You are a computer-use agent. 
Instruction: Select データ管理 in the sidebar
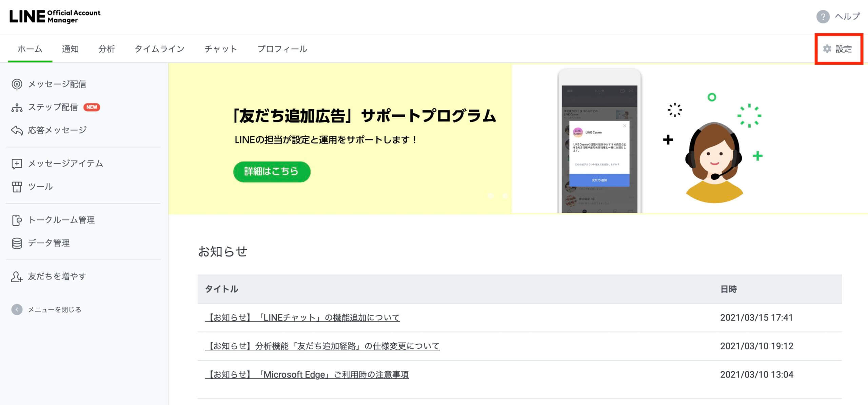49,243
